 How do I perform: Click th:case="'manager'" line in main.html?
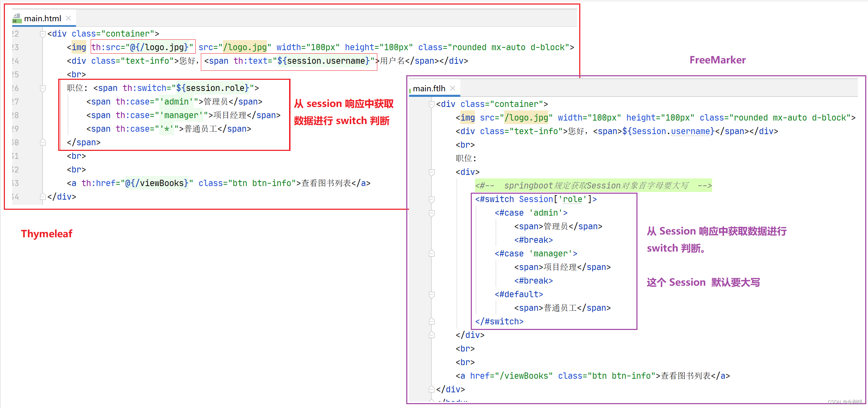coord(183,115)
